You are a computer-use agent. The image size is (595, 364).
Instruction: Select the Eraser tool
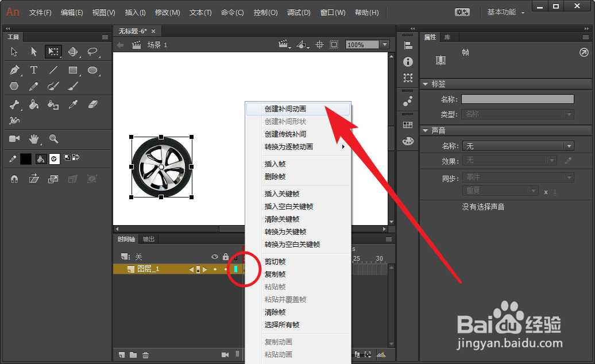pyautogui.click(x=92, y=104)
